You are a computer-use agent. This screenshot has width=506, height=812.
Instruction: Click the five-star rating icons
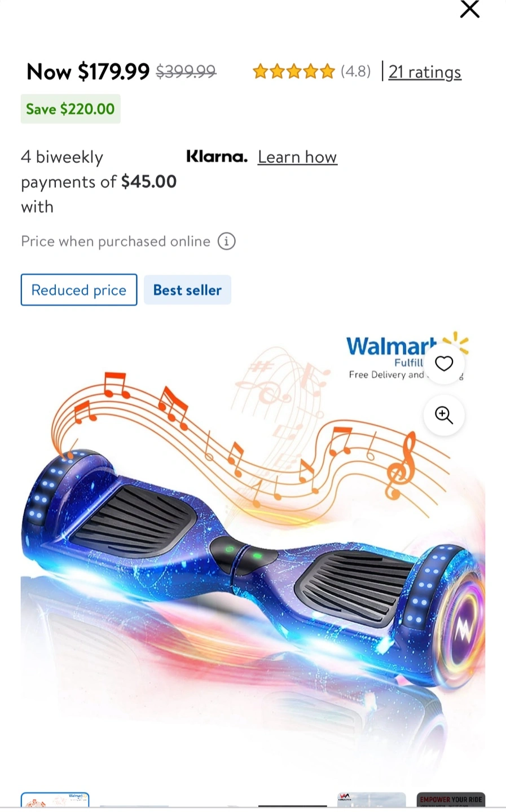click(x=293, y=72)
